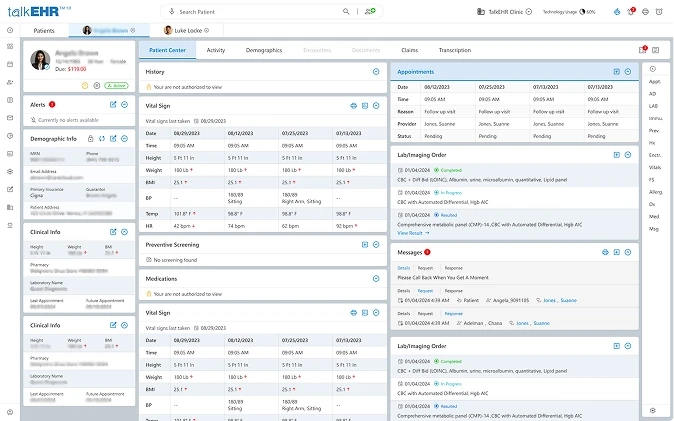
Task: Add a new appointment with the plus icon
Action: (617, 72)
